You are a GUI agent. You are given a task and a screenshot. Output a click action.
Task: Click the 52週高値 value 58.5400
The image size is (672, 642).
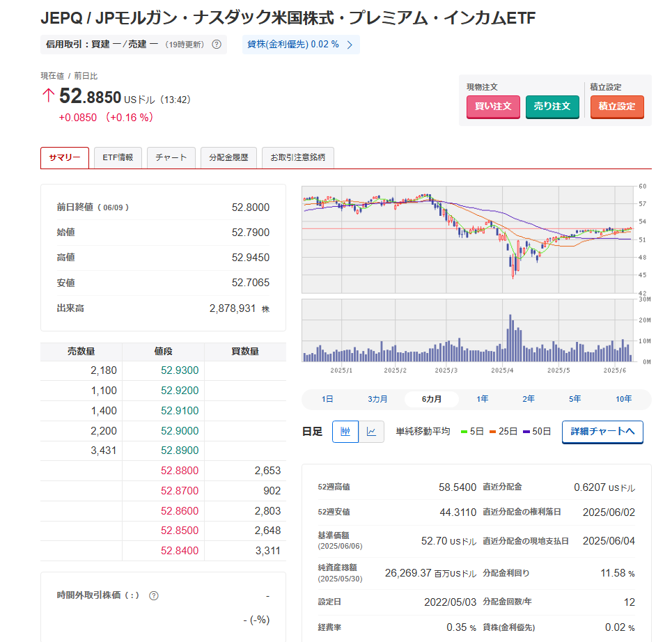[458, 487]
